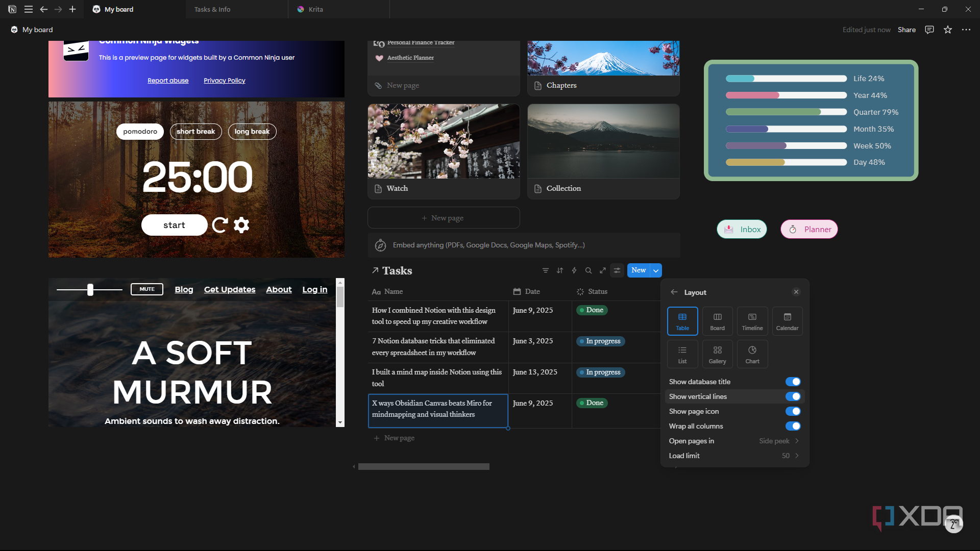Open a new tab with plus icon
This screenshot has width=980, height=551.
[x=72, y=9]
